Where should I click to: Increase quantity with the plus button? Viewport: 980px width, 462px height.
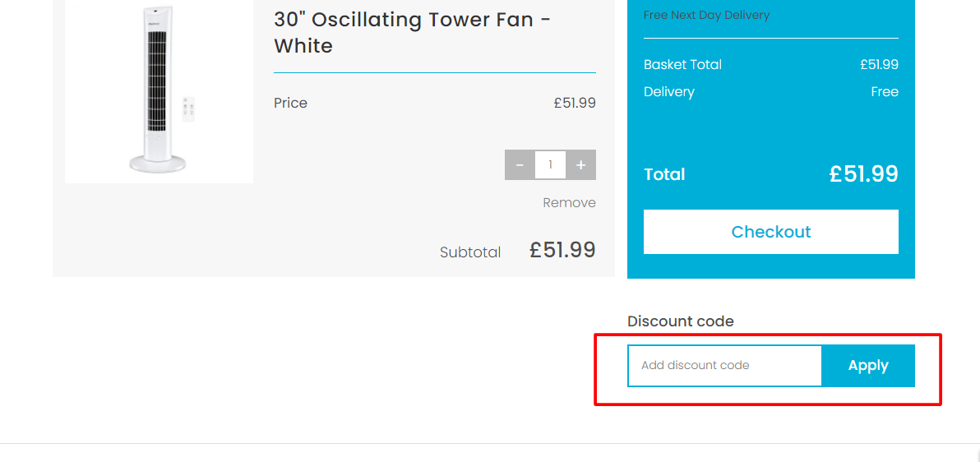coord(580,165)
